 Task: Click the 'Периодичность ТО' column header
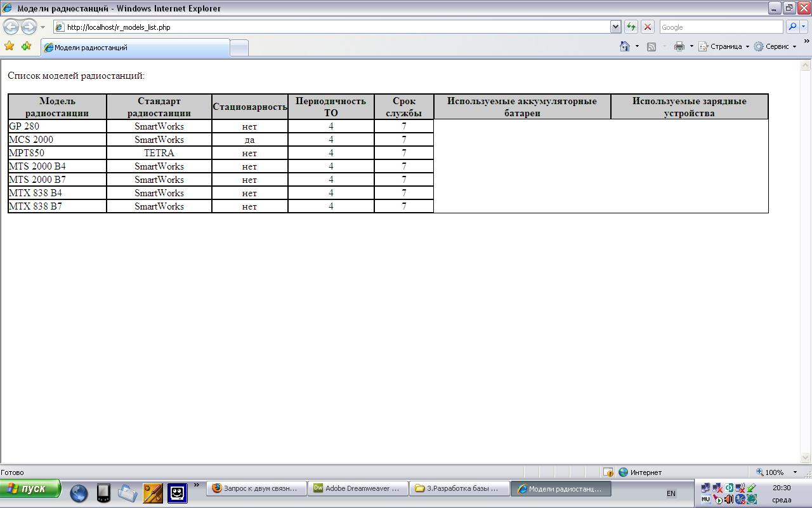click(331, 107)
